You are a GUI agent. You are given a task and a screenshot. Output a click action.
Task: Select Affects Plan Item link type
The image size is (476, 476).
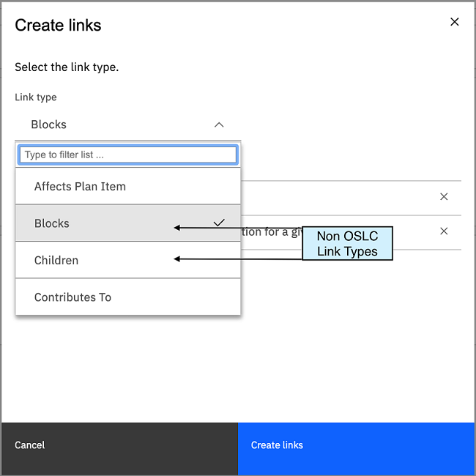[80, 187]
